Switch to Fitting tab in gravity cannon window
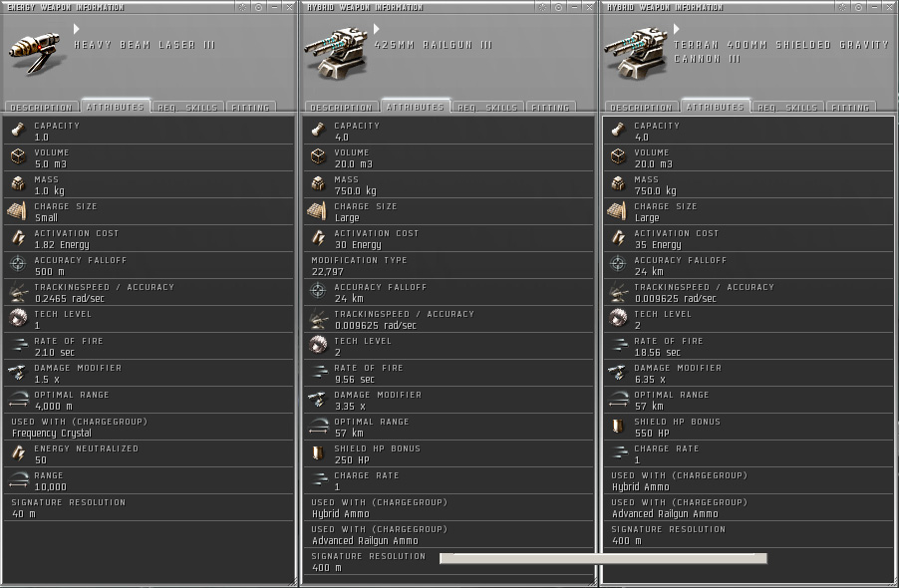This screenshot has height=588, width=899. (x=850, y=108)
